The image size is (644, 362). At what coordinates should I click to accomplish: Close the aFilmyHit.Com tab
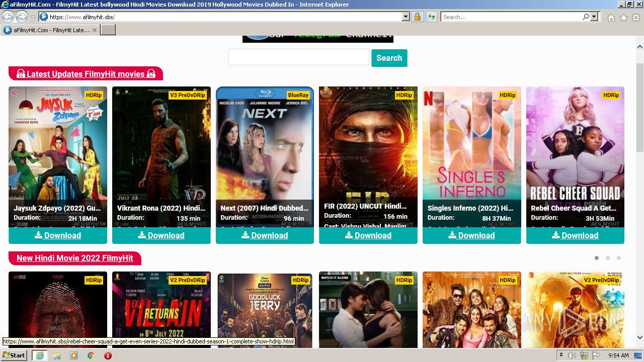(x=94, y=30)
